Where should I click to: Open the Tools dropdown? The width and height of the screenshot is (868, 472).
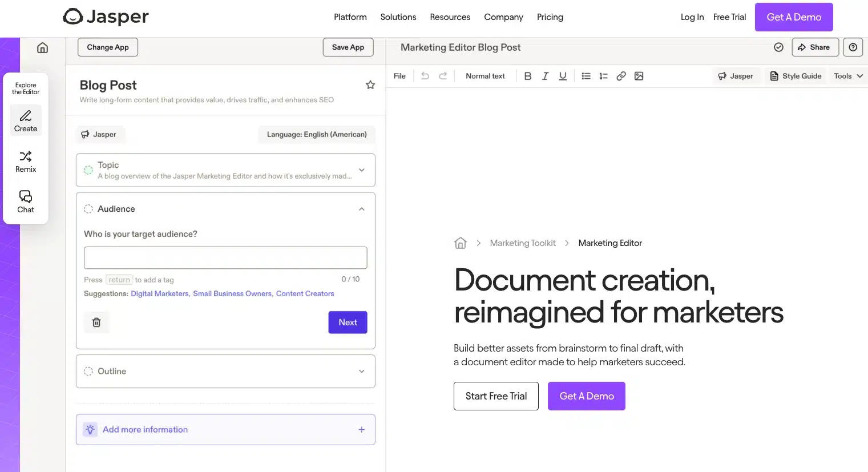[848, 76]
